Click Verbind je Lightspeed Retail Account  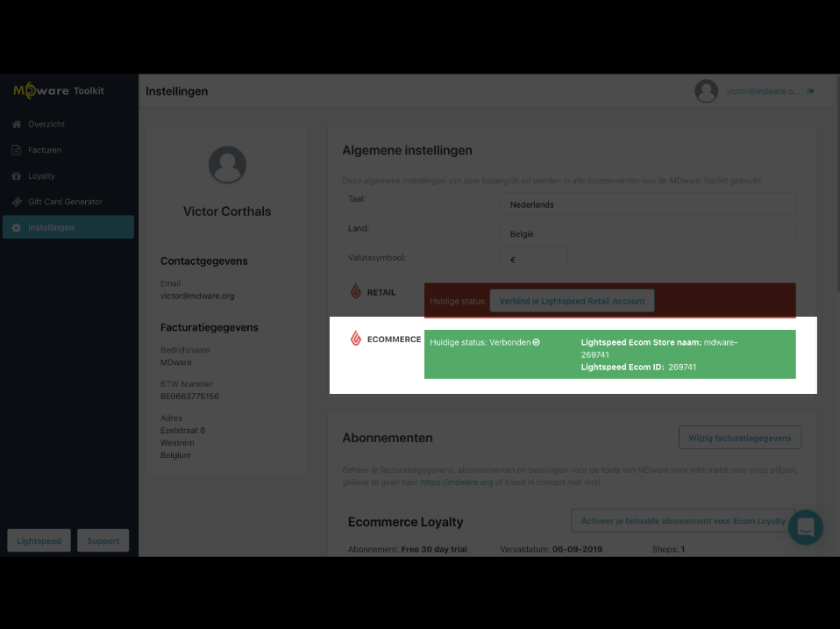coord(572,301)
